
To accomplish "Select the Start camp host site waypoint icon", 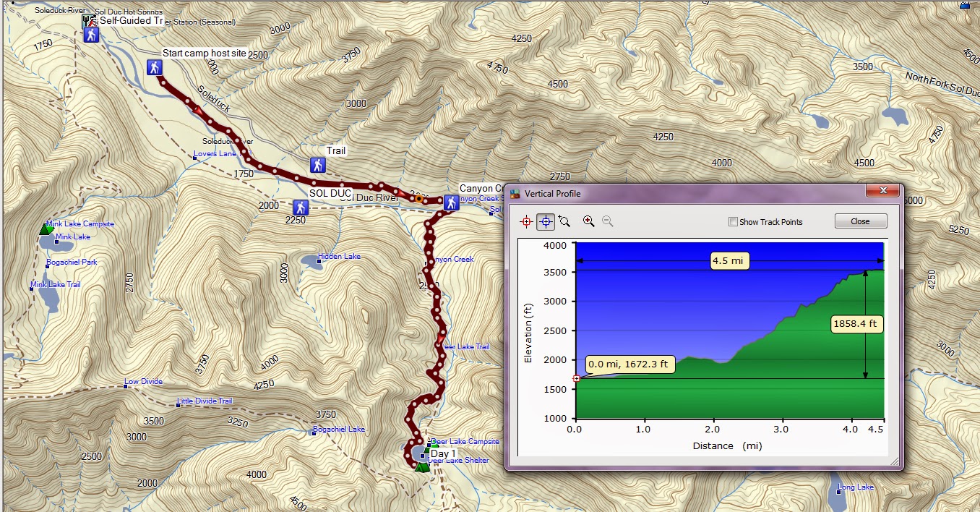I will pos(154,67).
